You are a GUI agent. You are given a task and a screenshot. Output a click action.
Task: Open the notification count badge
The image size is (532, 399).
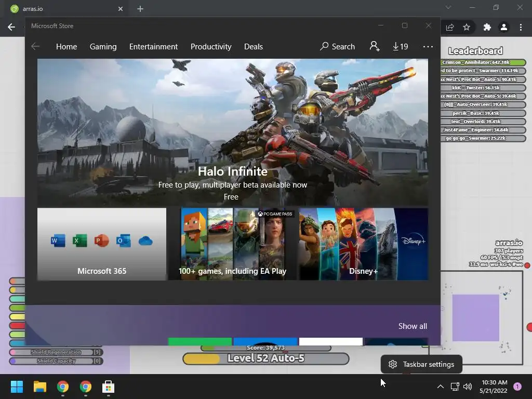coord(517,387)
